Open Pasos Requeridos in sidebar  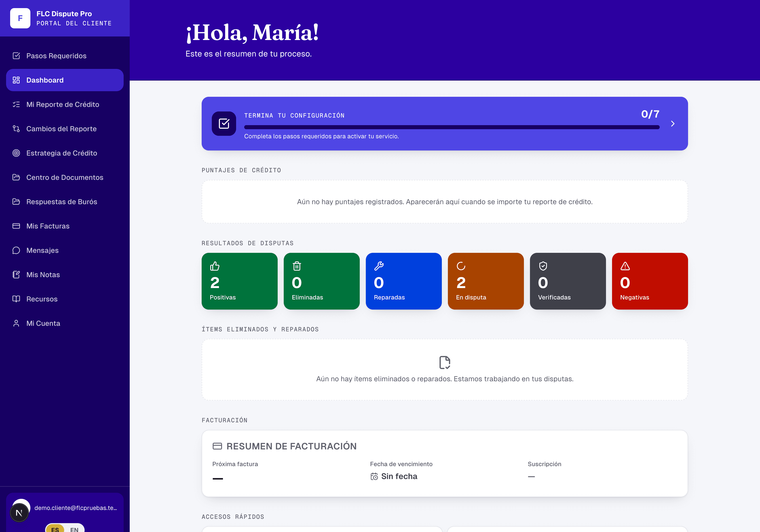coord(65,56)
